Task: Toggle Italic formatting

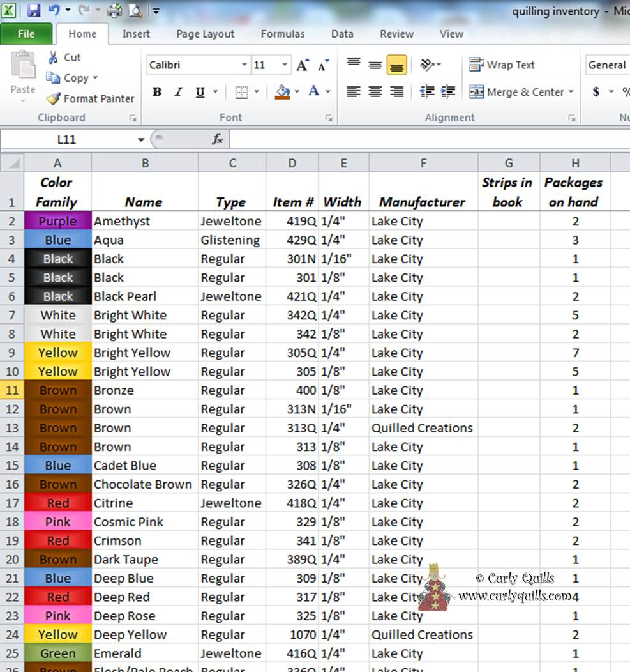Action: (x=179, y=92)
